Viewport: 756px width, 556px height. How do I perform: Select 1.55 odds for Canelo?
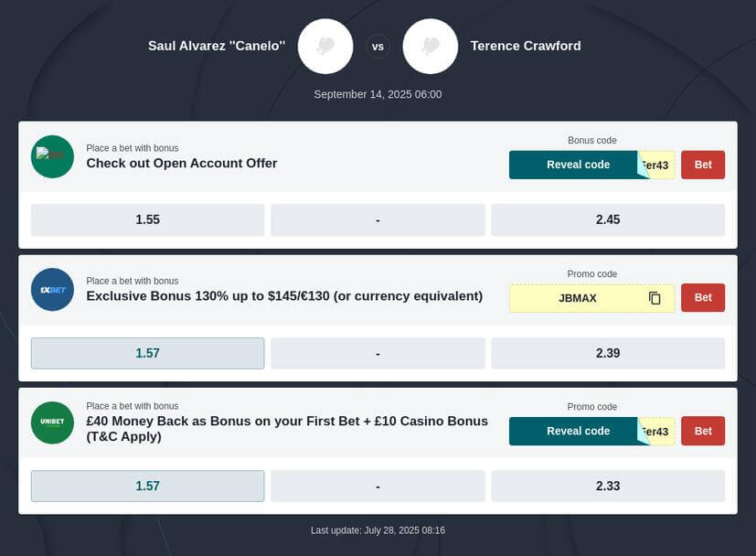pos(147,219)
